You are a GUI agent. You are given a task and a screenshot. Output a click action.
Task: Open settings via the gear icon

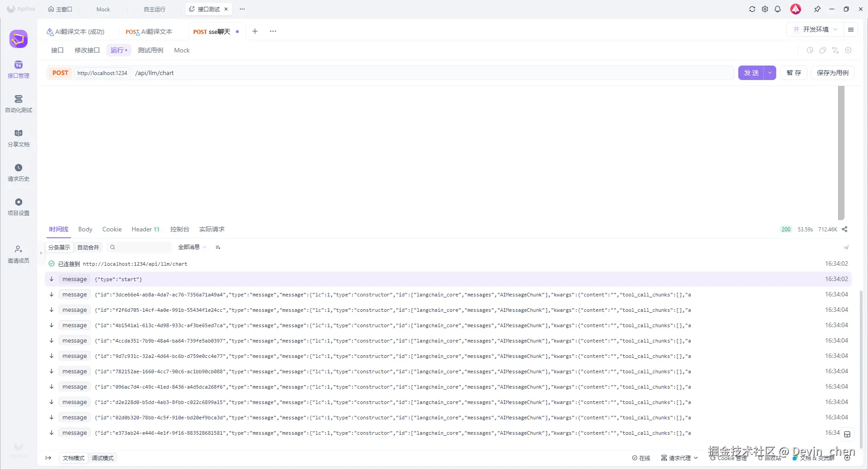tap(765, 9)
